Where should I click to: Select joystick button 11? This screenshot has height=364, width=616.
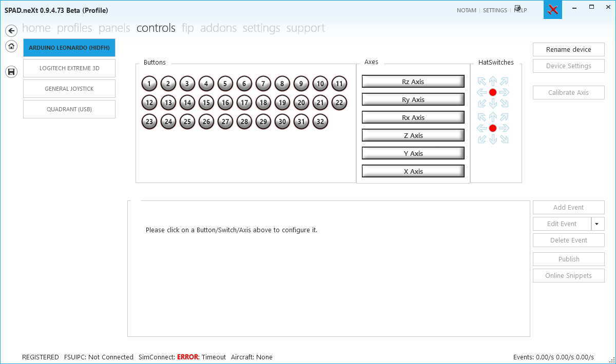point(339,84)
